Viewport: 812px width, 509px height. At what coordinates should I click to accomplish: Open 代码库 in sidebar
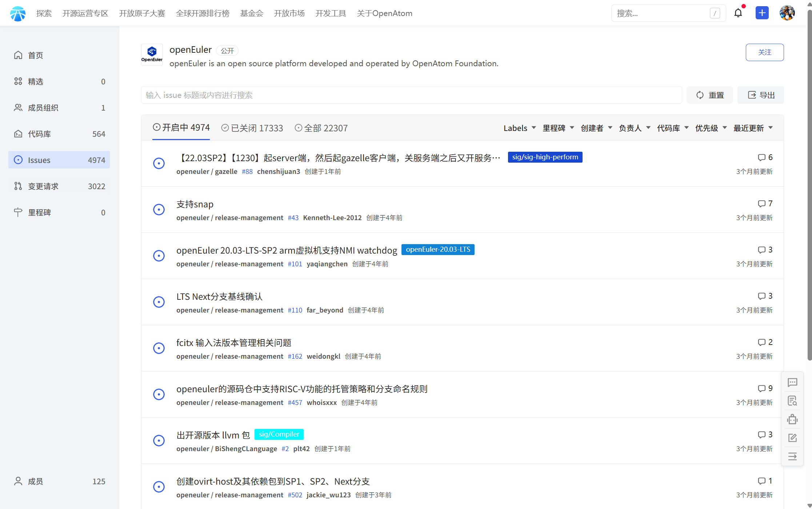[x=59, y=134]
